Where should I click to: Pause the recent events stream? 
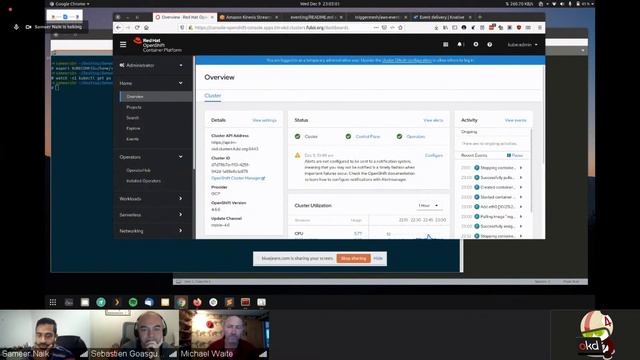[515, 156]
